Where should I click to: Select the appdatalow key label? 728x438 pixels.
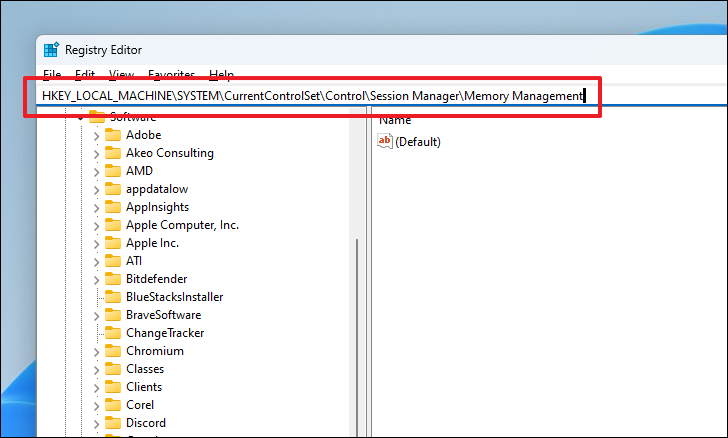point(157,189)
